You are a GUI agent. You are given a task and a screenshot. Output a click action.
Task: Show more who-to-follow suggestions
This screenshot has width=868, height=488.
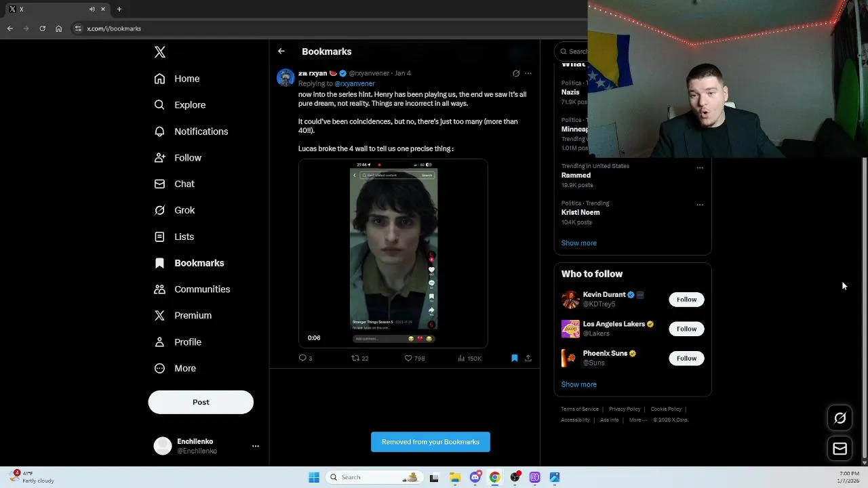pyautogui.click(x=578, y=384)
